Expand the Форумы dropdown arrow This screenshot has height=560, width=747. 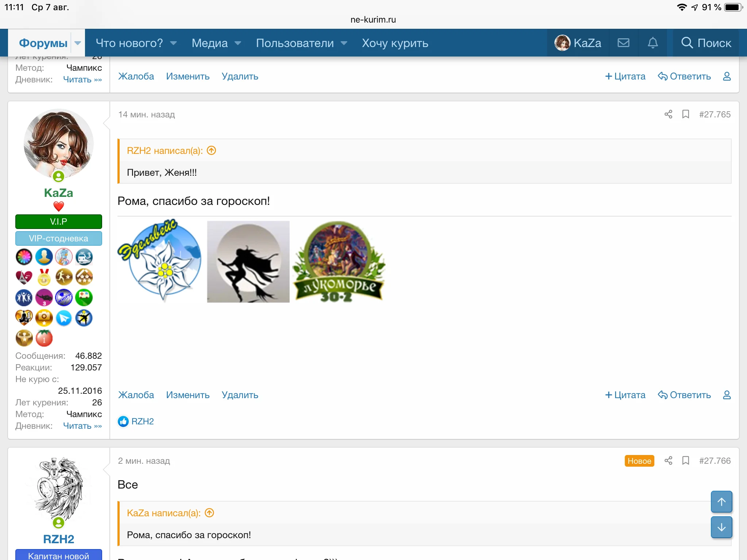point(78,43)
